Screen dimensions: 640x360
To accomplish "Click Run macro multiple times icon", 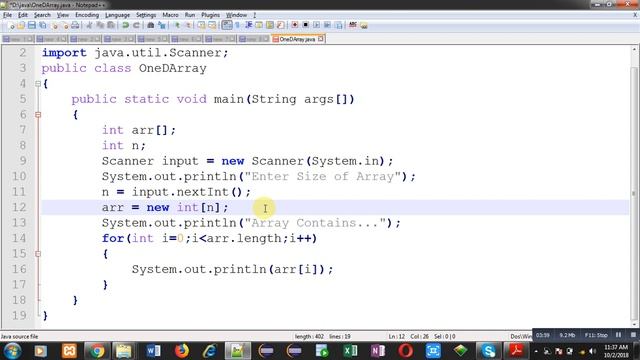I will click(x=327, y=25).
